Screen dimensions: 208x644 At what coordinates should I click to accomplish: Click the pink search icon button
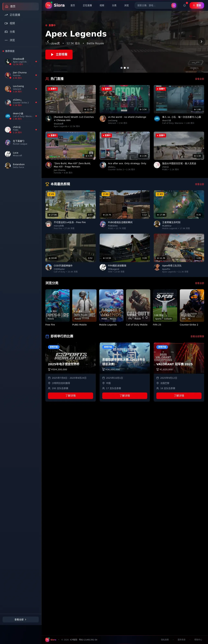pos(174,5)
